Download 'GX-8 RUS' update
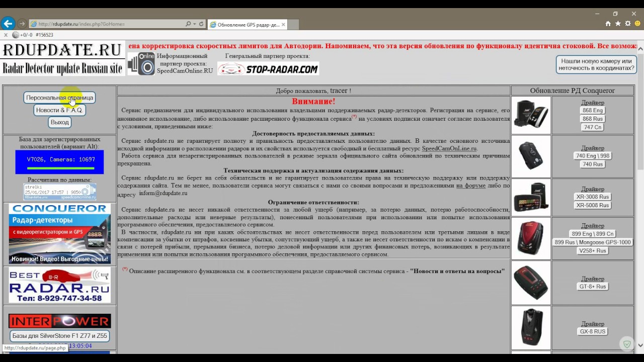Screen dimensions: 644x362 [x=592, y=332]
